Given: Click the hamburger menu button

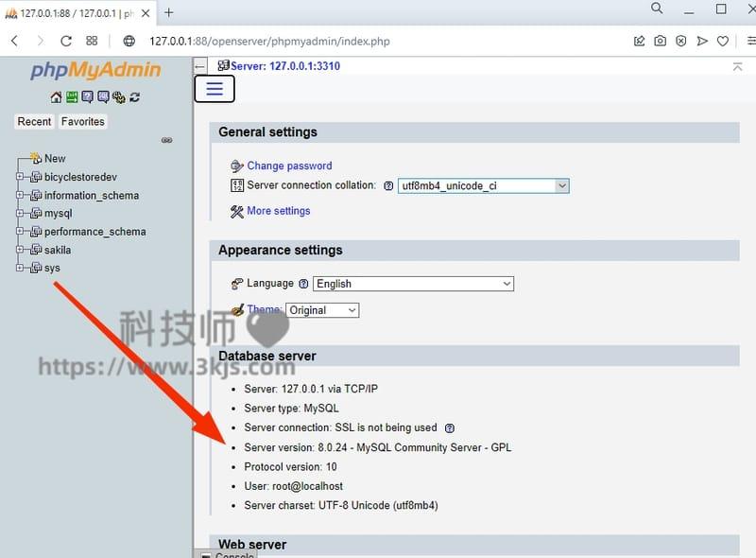Looking at the screenshot, I should click(x=215, y=89).
